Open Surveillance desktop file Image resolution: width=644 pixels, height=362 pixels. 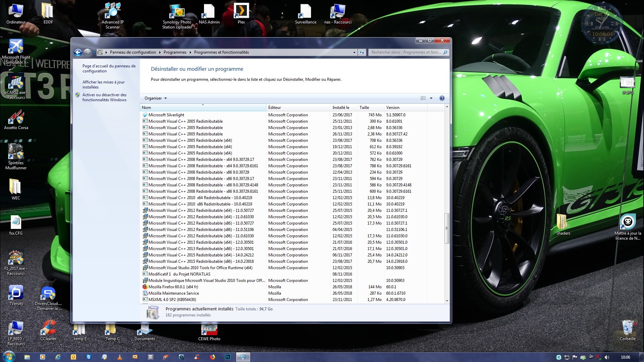click(x=306, y=14)
